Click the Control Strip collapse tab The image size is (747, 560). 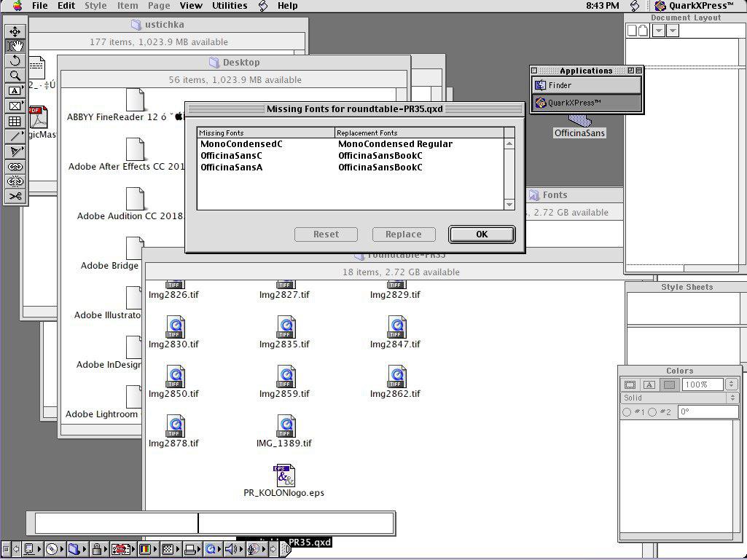click(286, 550)
